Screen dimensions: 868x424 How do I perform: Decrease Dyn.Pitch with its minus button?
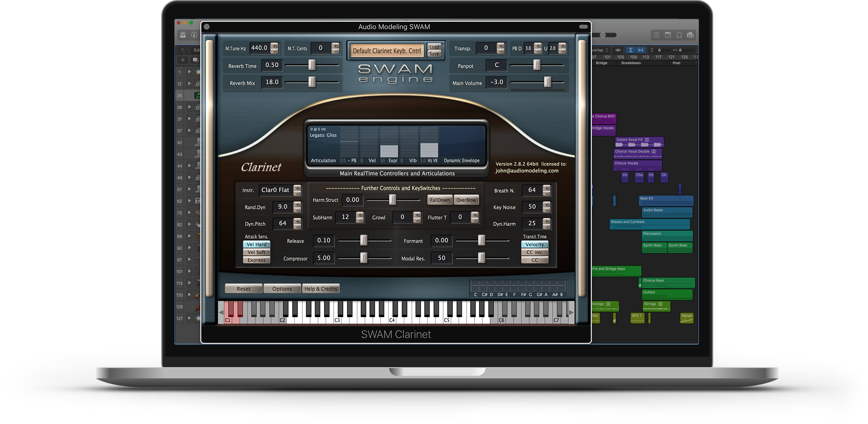[x=297, y=226]
